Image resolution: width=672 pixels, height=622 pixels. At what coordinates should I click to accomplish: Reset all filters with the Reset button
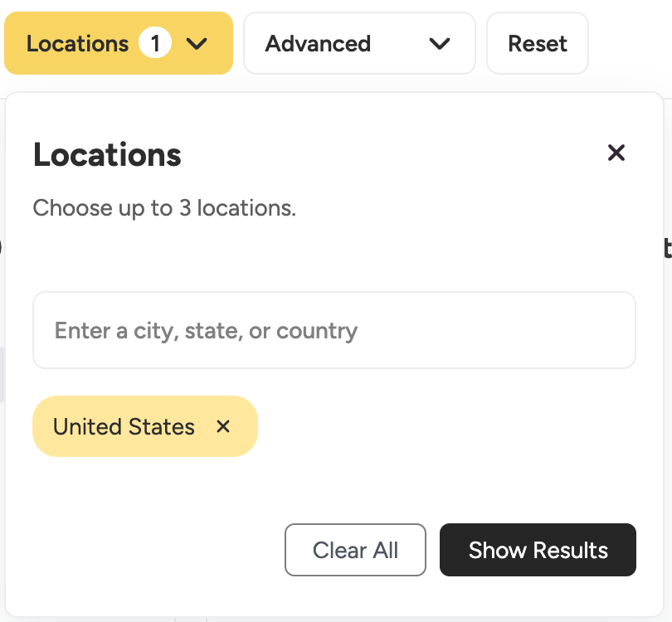pyautogui.click(x=537, y=43)
